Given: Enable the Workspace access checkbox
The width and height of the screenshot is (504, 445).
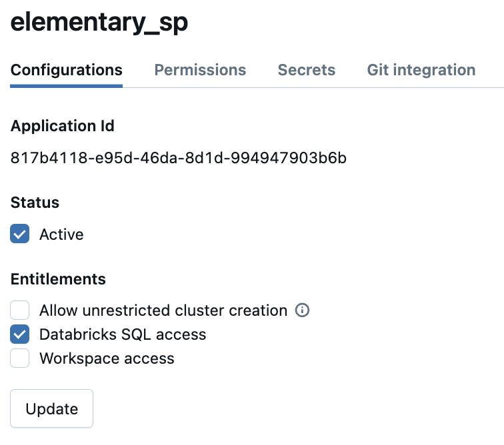Looking at the screenshot, I should pos(19,358).
